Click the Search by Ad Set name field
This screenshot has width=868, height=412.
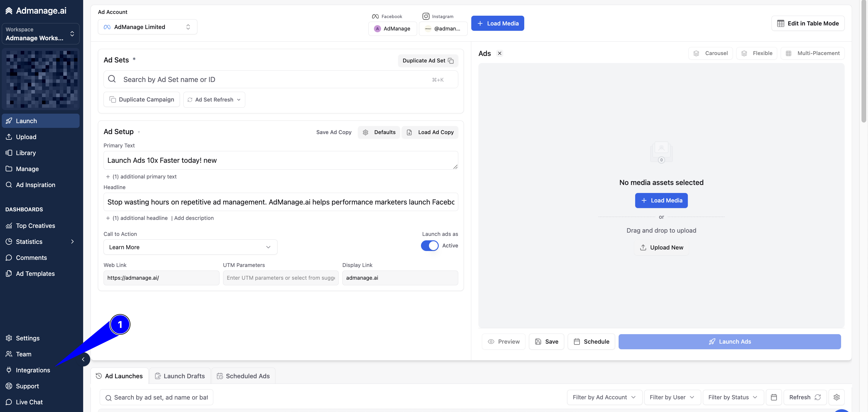(281, 80)
